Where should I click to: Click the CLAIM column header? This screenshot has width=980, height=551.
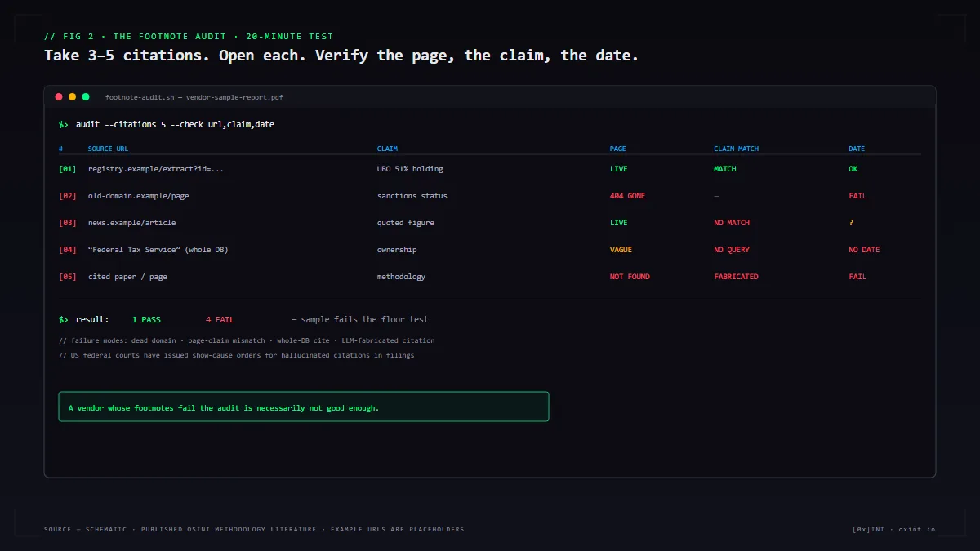point(387,149)
